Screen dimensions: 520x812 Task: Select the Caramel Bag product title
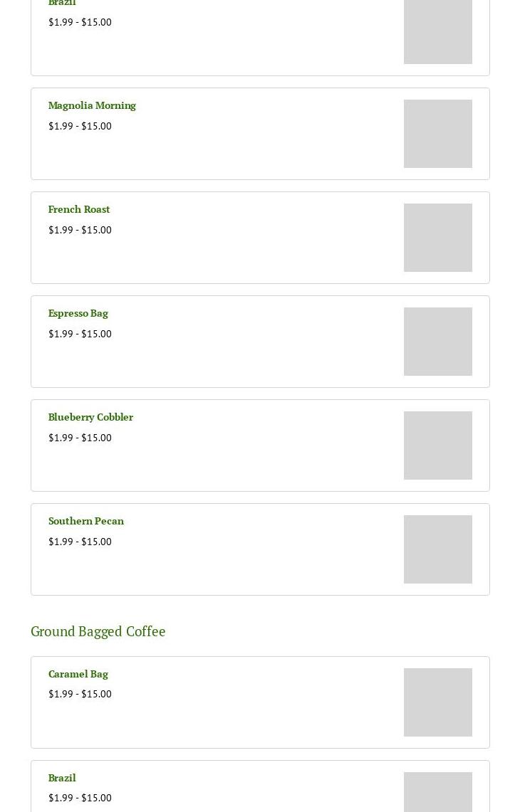[x=78, y=674]
